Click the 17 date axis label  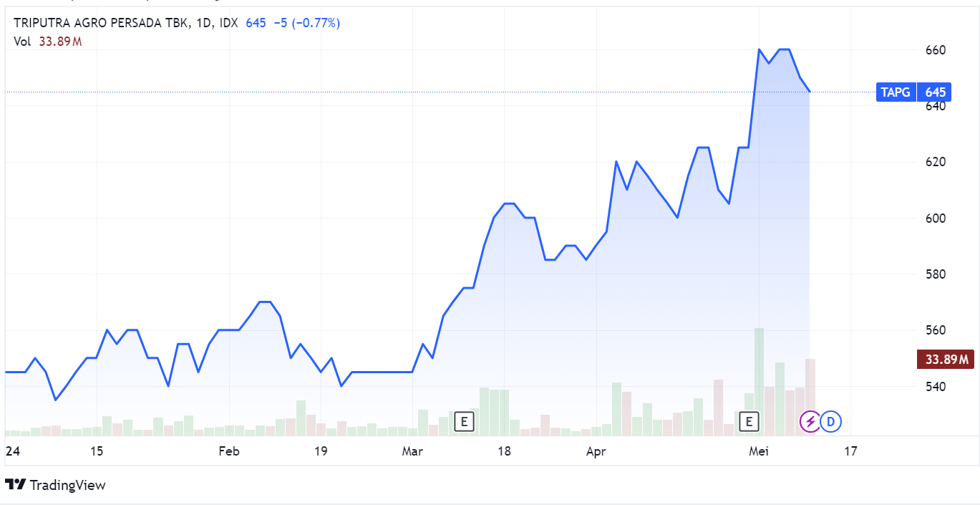[850, 452]
